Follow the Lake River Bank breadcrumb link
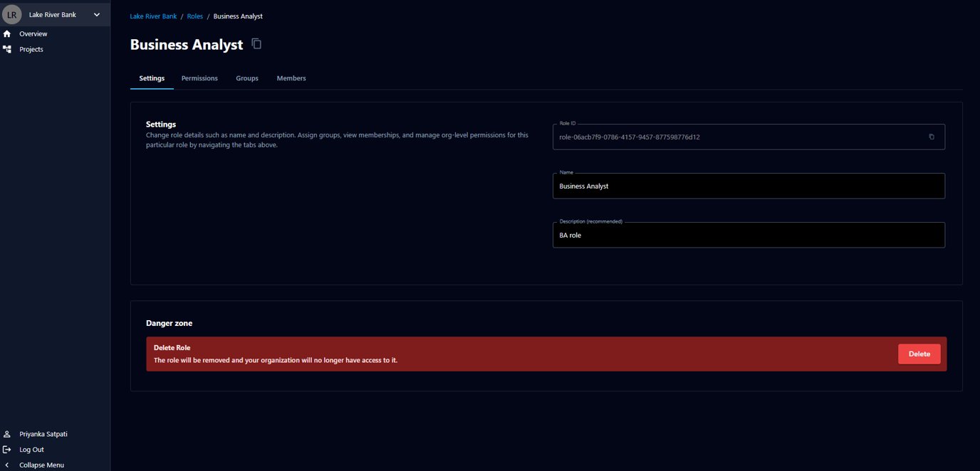 click(153, 16)
